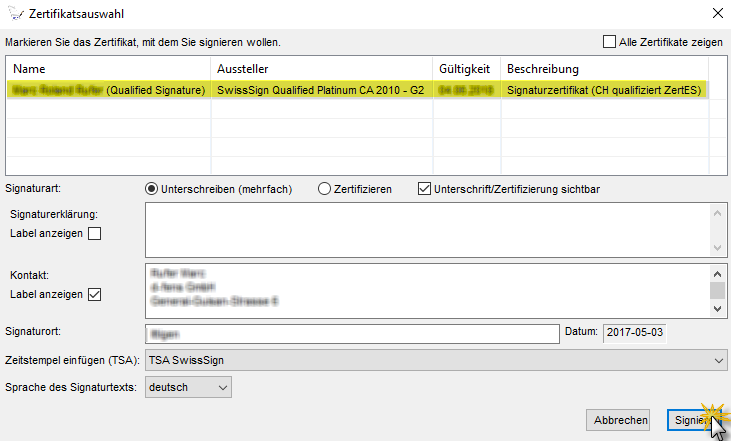The image size is (731, 441).
Task: Click the Abbrechen button
Action: (x=617, y=421)
